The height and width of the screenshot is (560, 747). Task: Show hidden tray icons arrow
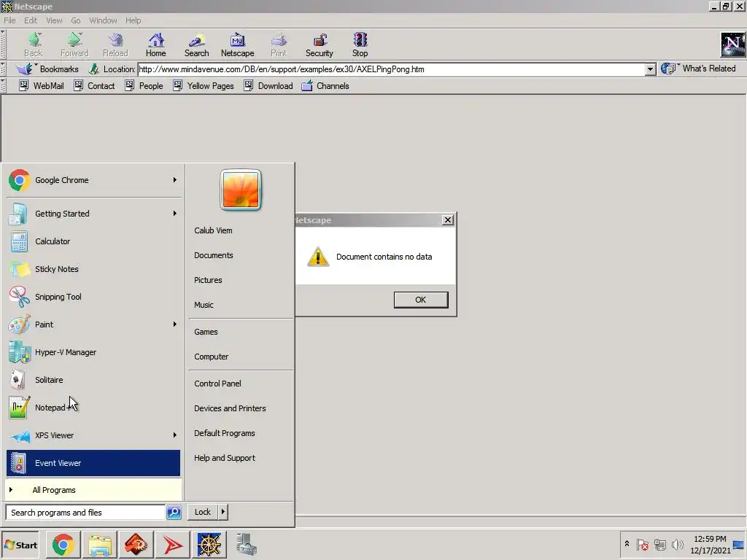(x=627, y=544)
